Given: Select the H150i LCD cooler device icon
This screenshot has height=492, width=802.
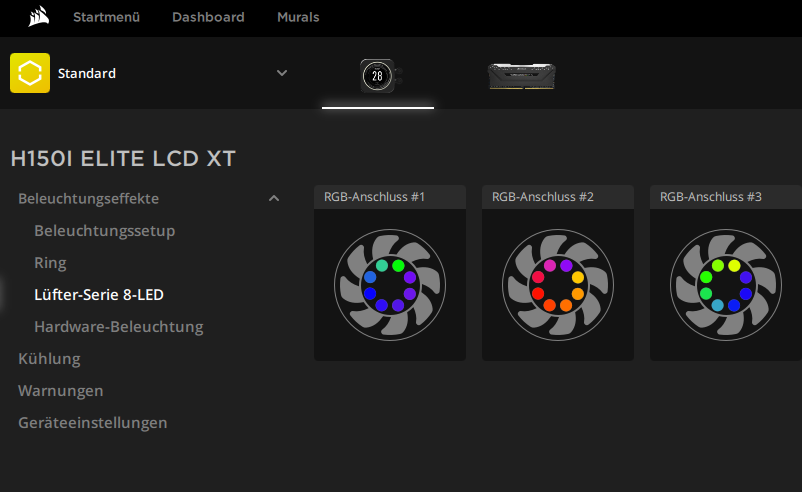Looking at the screenshot, I should 381,76.
